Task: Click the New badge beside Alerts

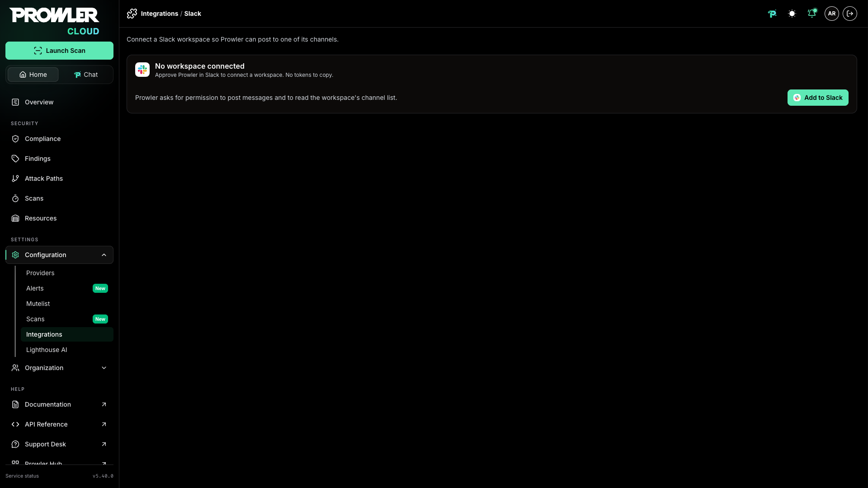Action: coord(100,288)
